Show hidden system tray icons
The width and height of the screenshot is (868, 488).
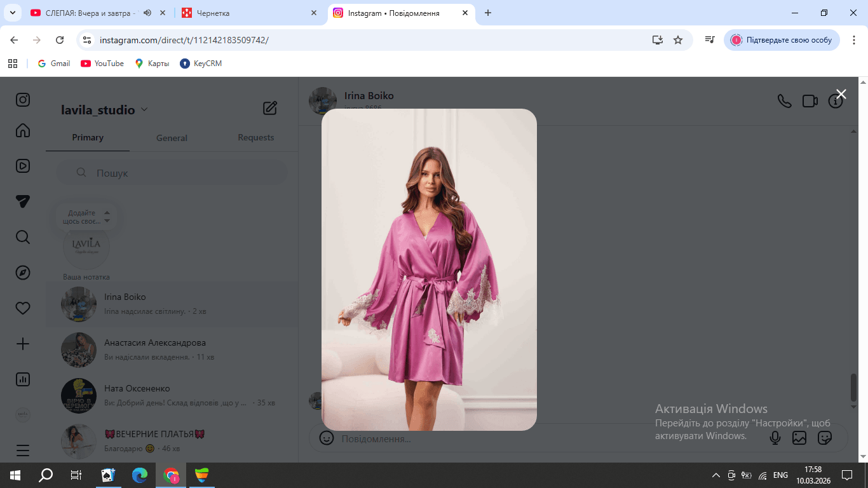pos(715,475)
